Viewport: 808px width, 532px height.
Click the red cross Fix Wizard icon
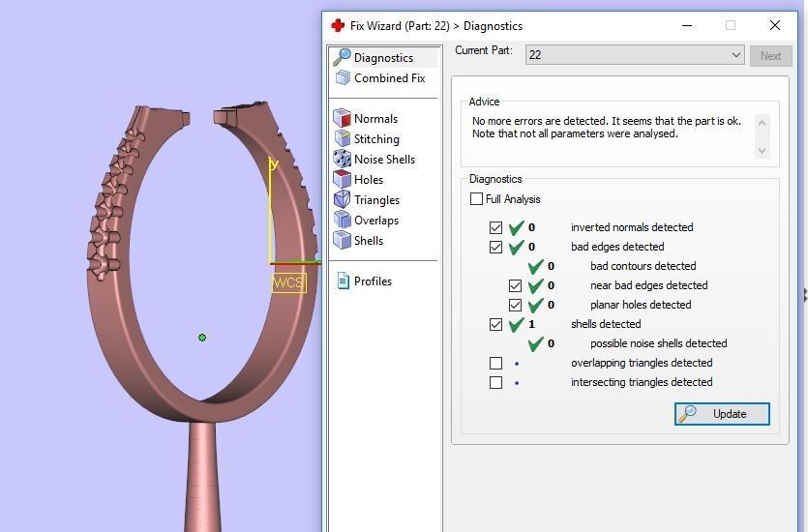pos(338,25)
